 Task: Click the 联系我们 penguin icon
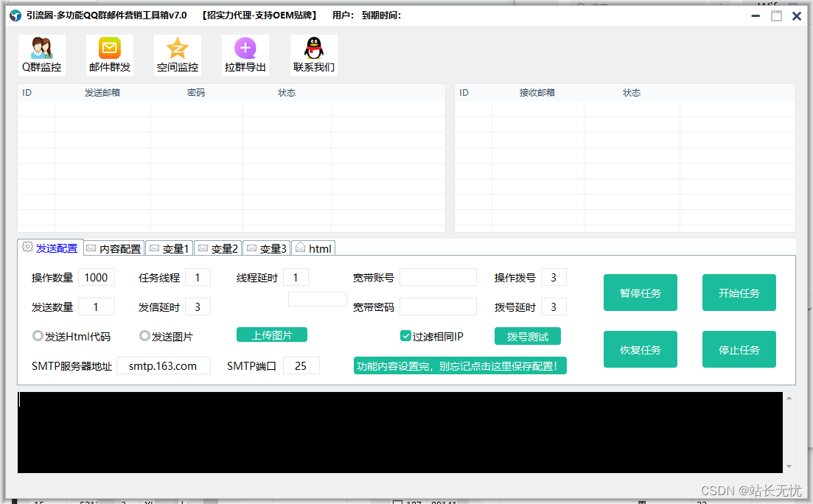314,55
